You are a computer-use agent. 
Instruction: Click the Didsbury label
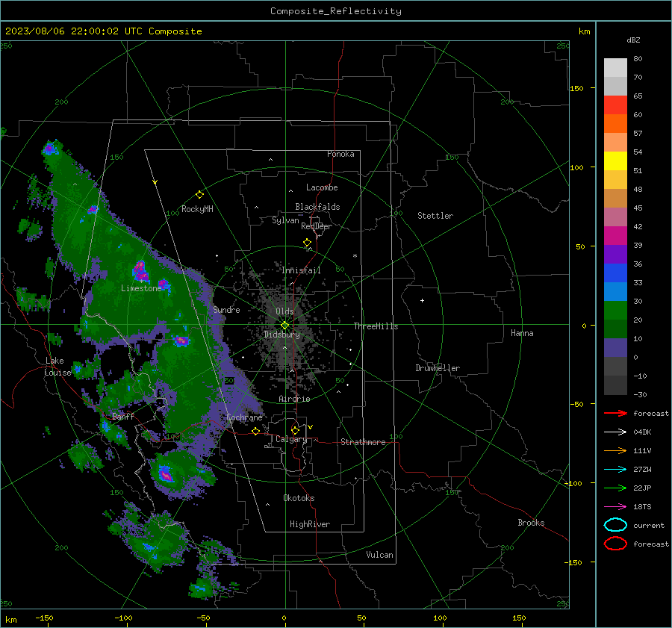pyautogui.click(x=281, y=335)
